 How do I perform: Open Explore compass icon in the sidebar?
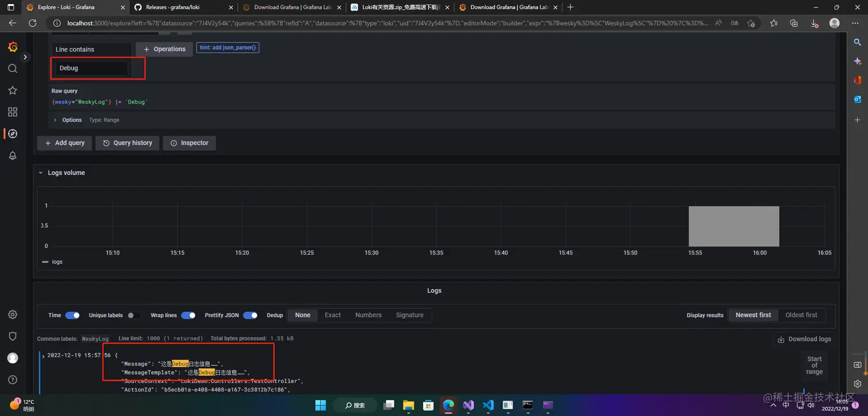pos(13,134)
